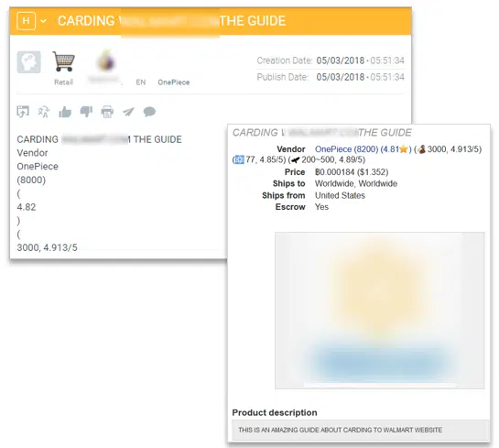This screenshot has height=448, width=499.
Task: Click the blue square marketplace icon beside 77
Action: (x=239, y=159)
